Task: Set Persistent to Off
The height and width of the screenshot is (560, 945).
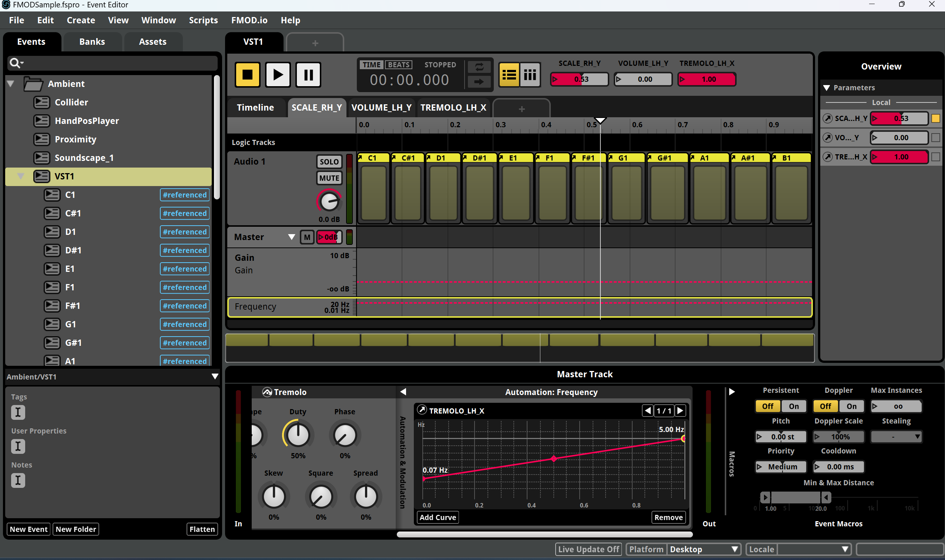Action: coord(768,406)
